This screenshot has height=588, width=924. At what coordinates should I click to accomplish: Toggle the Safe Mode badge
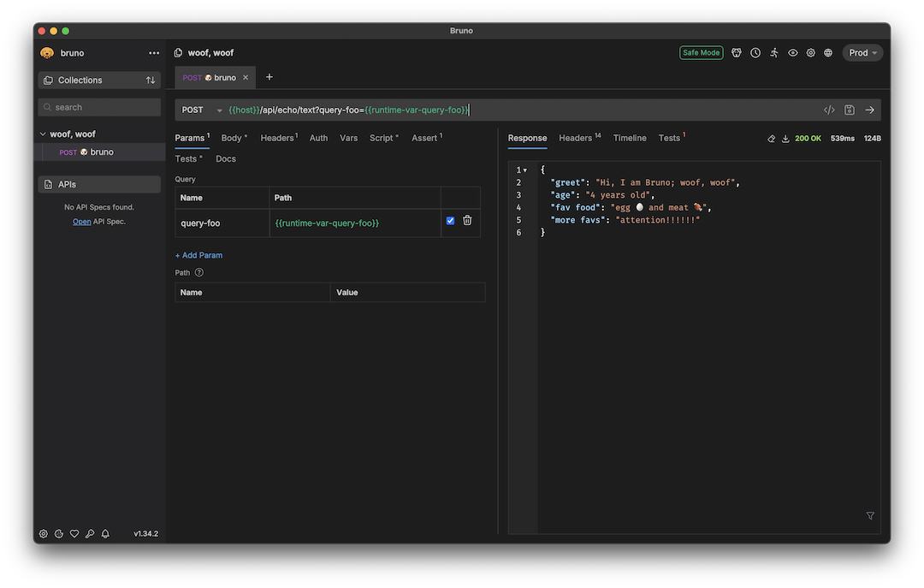(x=701, y=53)
